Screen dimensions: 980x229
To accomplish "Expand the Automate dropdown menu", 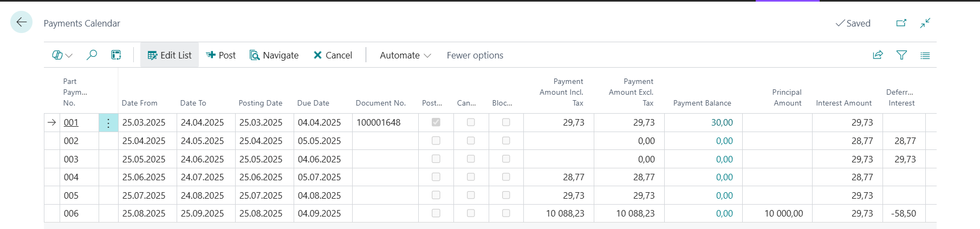I will pos(405,55).
